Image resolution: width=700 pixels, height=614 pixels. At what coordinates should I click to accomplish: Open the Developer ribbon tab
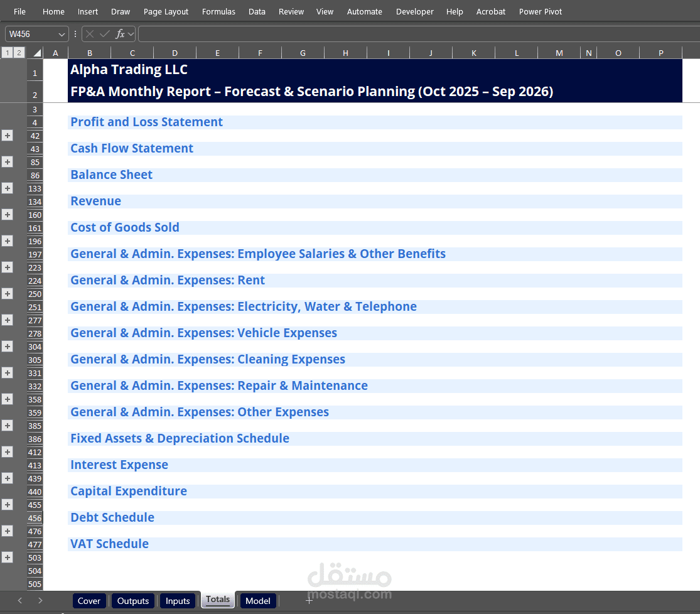point(414,11)
